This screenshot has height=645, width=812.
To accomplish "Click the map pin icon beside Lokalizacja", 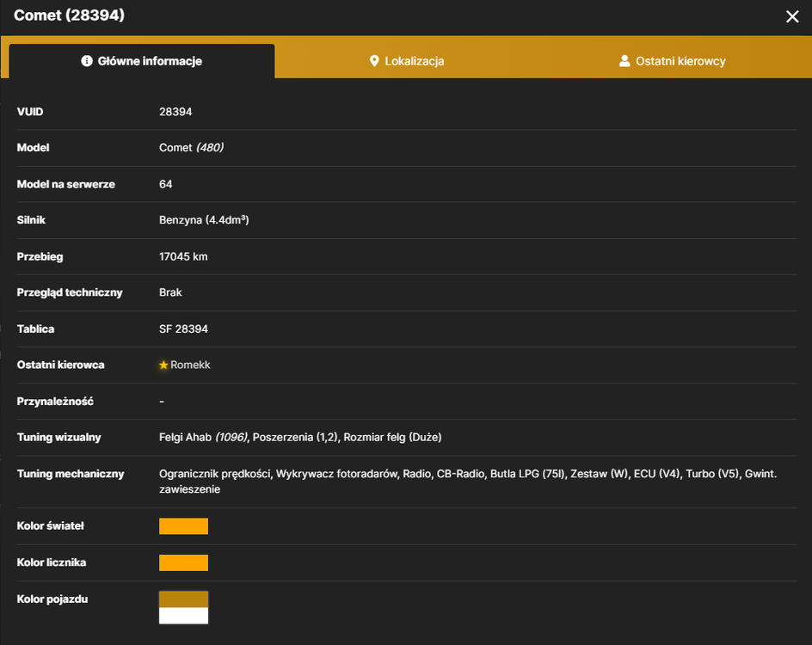I will (374, 61).
